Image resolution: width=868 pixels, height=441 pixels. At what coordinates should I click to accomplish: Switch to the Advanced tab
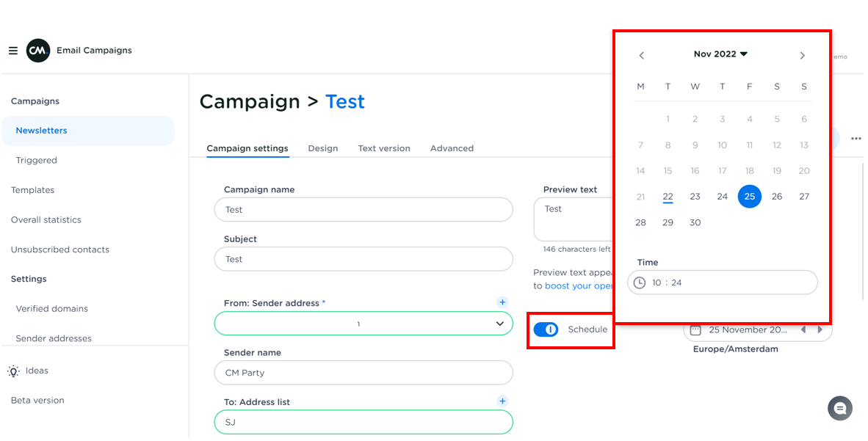(x=452, y=148)
